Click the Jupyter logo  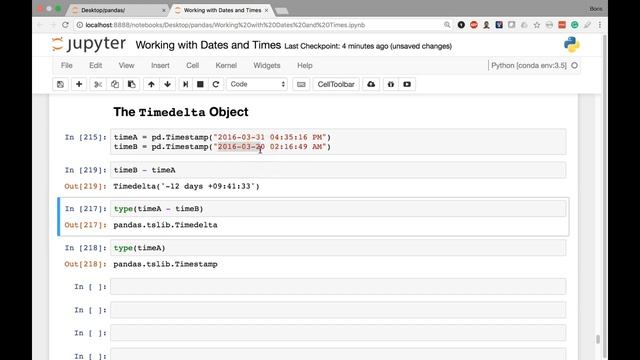point(89,44)
